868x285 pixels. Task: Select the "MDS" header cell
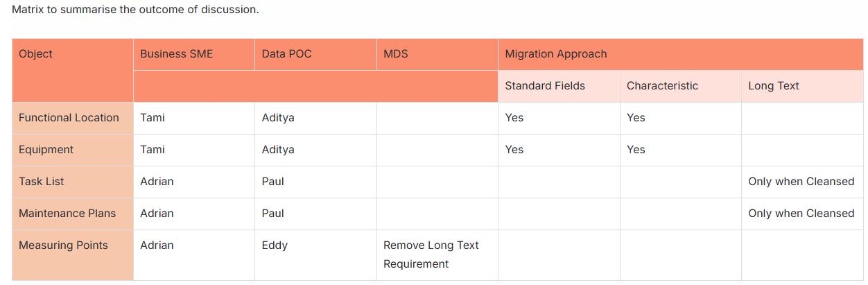tap(396, 54)
